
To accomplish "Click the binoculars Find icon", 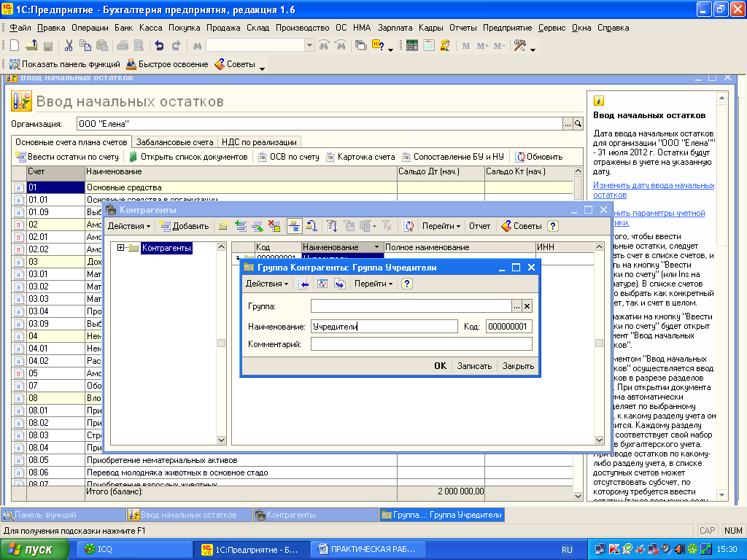I will coord(197,46).
